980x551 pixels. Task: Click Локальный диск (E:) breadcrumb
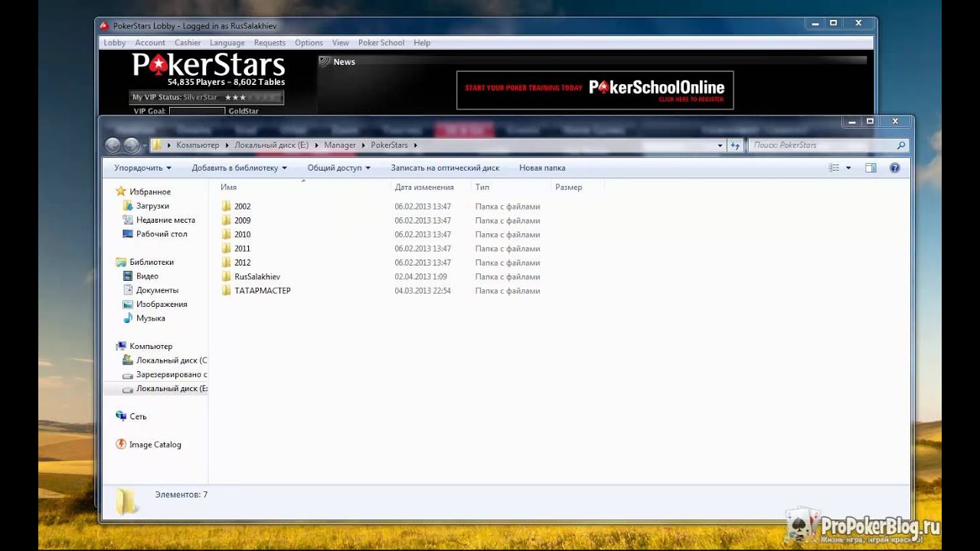(x=271, y=145)
